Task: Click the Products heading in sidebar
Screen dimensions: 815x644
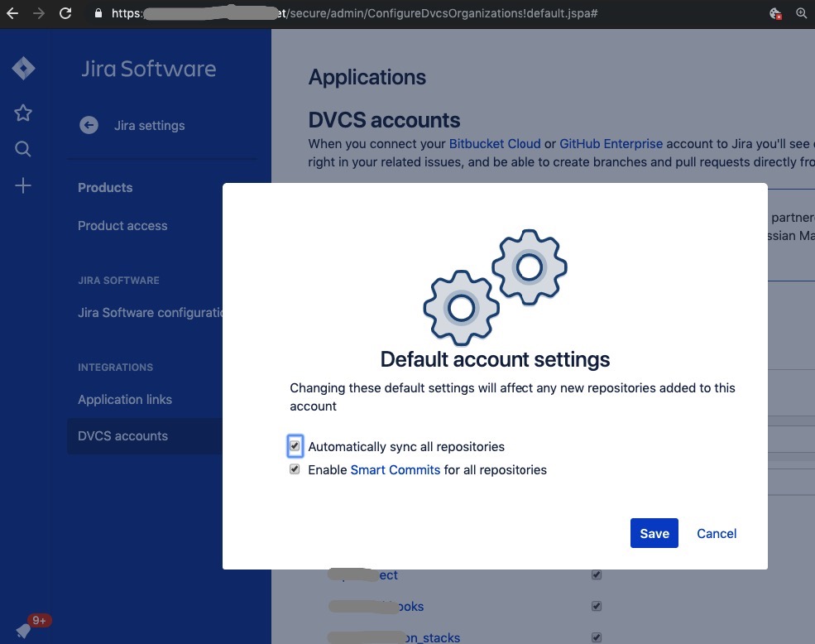Action: 105,187
